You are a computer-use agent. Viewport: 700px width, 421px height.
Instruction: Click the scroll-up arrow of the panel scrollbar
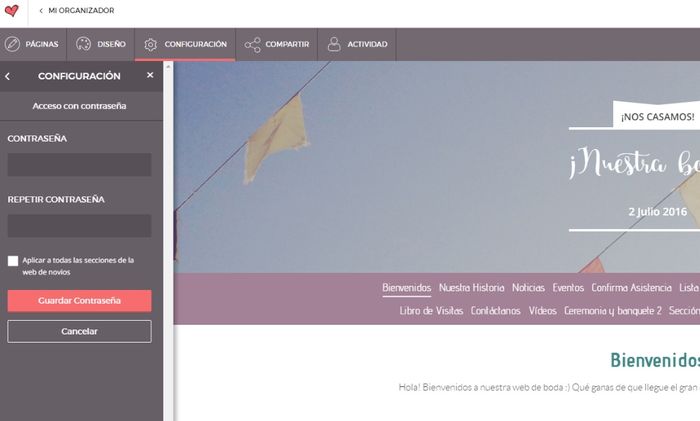pos(168,67)
